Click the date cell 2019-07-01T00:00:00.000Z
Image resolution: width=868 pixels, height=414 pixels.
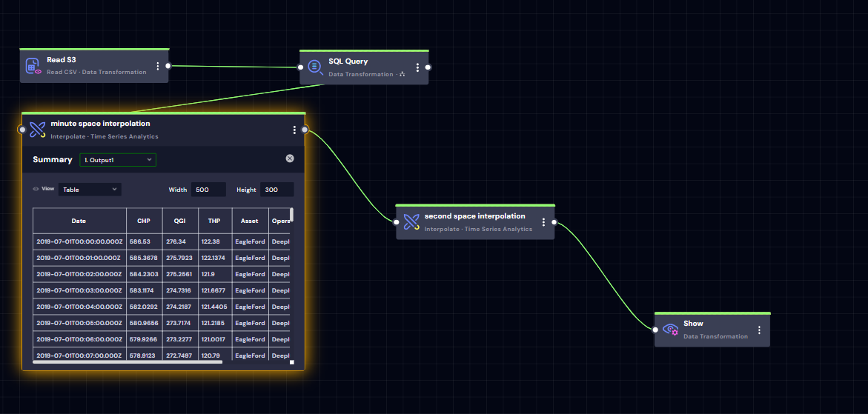point(80,241)
